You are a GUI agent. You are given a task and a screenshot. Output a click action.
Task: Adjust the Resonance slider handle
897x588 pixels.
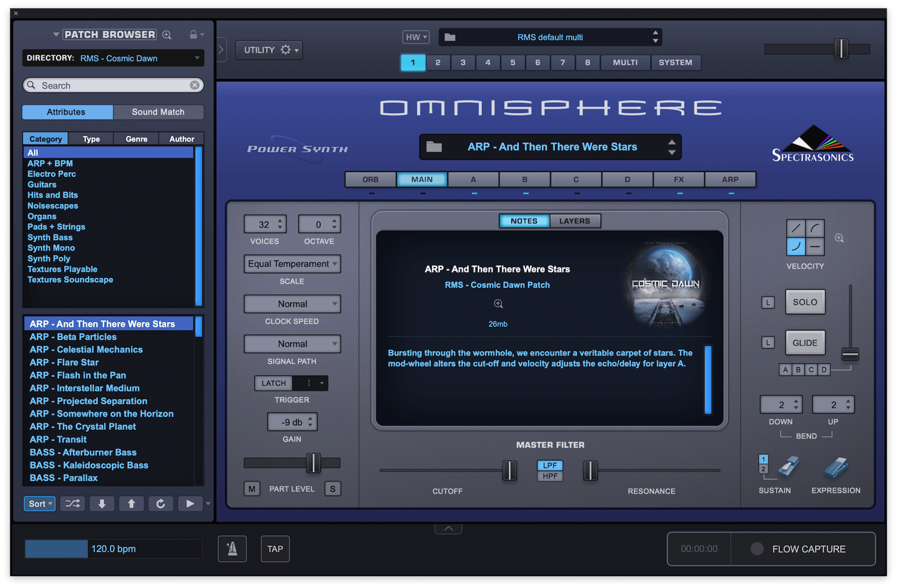[x=590, y=470]
